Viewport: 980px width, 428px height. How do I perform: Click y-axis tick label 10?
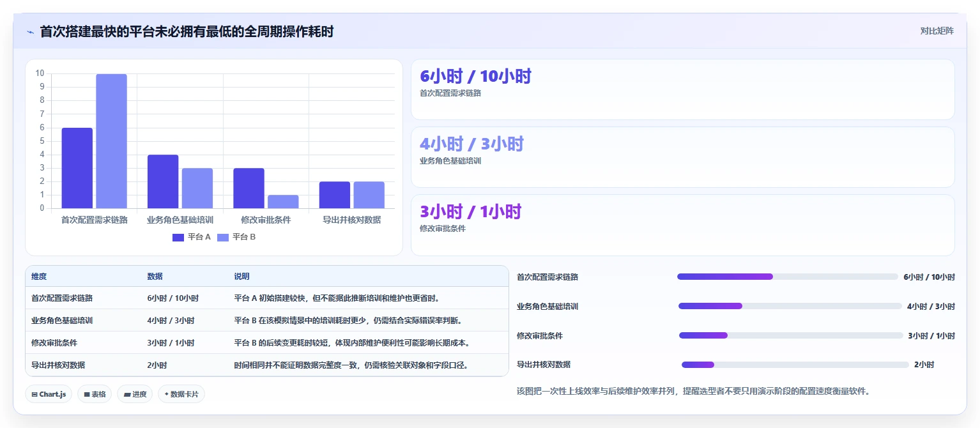40,73
